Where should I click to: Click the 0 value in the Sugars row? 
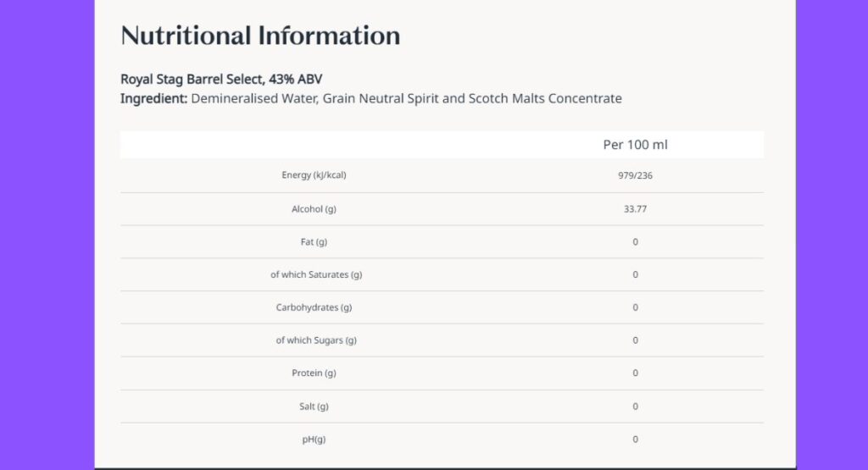(x=635, y=340)
